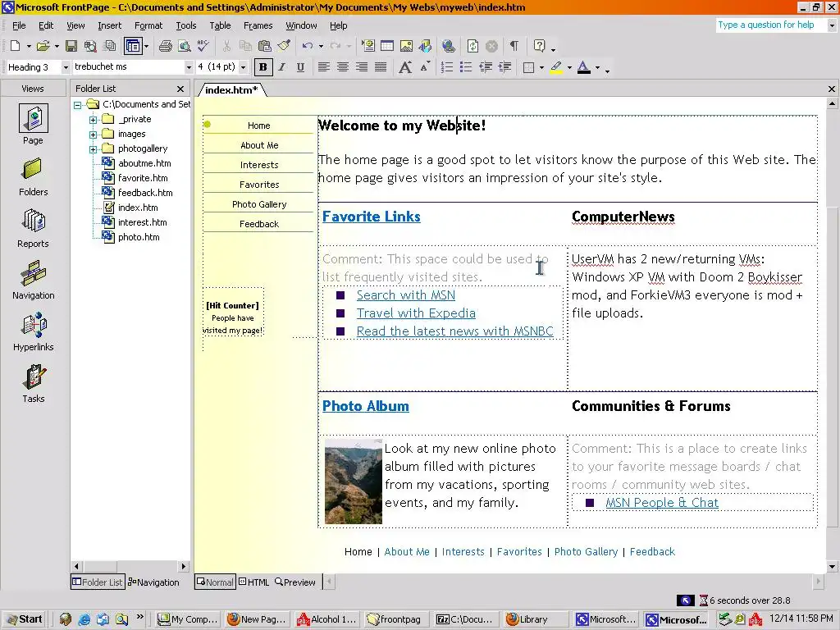Select feedback.htm in the Folder List
Screen dimensions: 840x630
click(144, 193)
